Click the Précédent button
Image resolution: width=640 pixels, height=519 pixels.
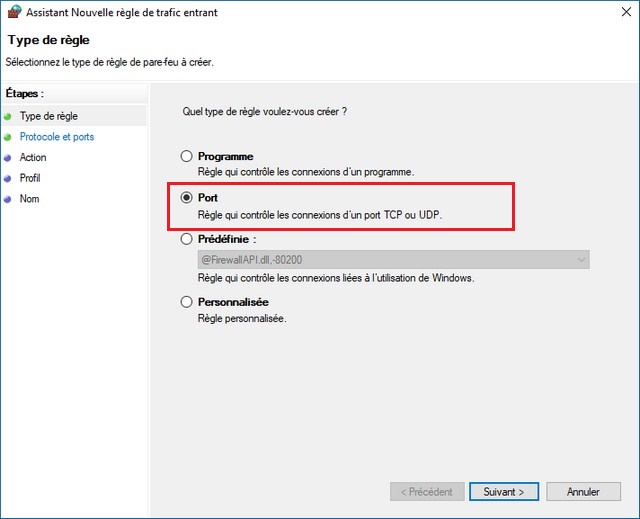tap(427, 492)
